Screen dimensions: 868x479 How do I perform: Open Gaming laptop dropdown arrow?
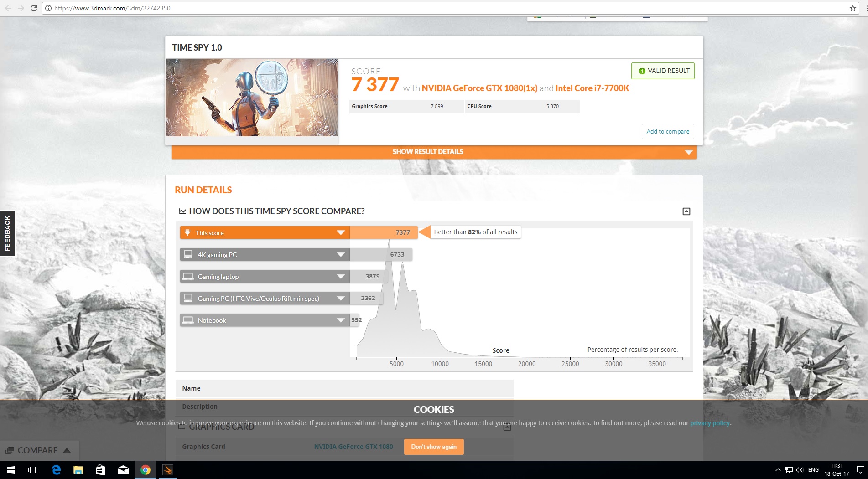pos(341,276)
